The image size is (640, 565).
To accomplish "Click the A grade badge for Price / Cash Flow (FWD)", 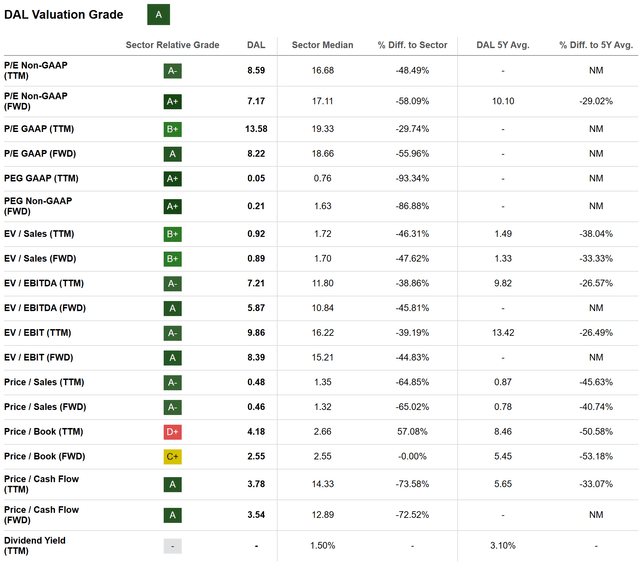I will tap(173, 515).
